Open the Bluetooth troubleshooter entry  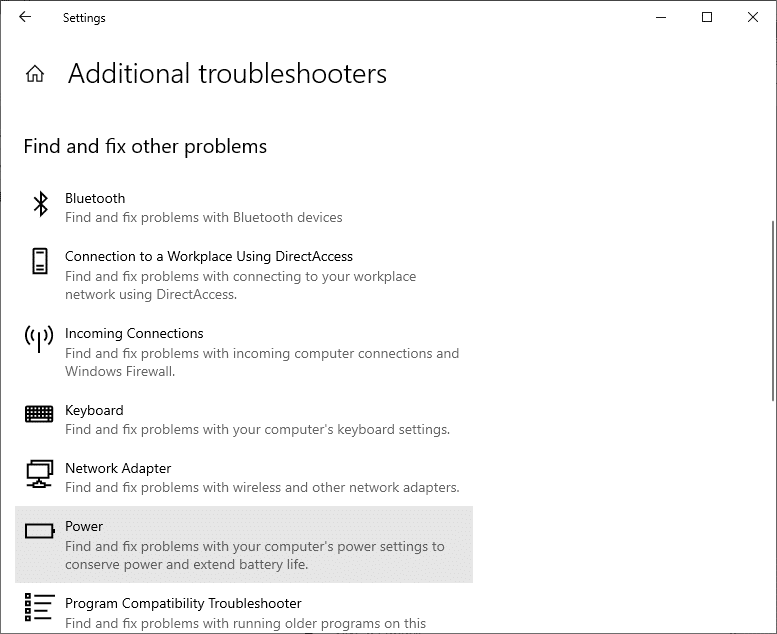[x=96, y=198]
